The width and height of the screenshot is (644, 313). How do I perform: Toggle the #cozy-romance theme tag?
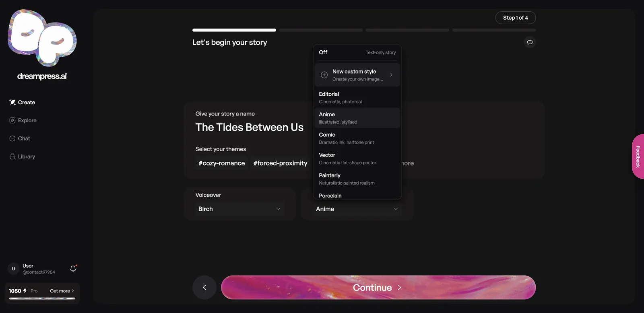click(222, 163)
